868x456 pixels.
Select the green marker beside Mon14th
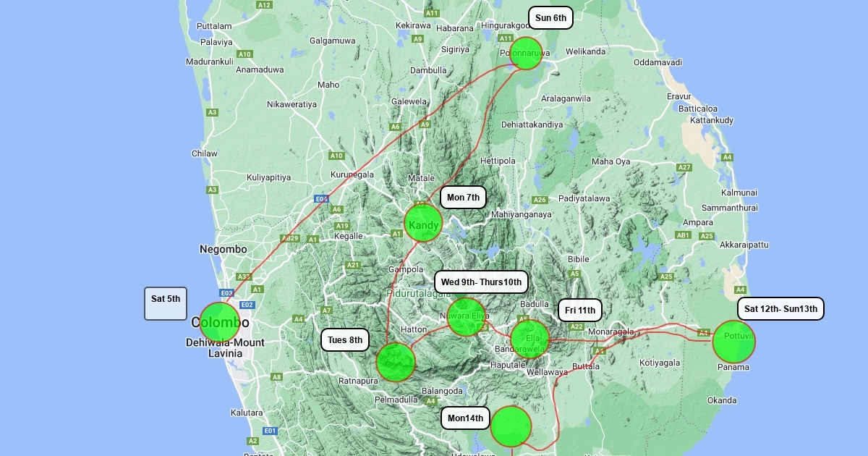pos(511,426)
